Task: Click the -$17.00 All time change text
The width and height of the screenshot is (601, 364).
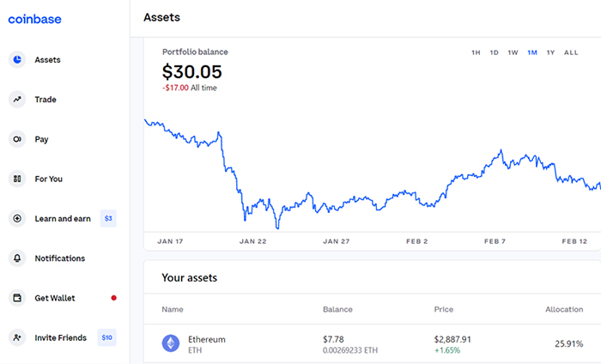Action: pyautogui.click(x=190, y=88)
